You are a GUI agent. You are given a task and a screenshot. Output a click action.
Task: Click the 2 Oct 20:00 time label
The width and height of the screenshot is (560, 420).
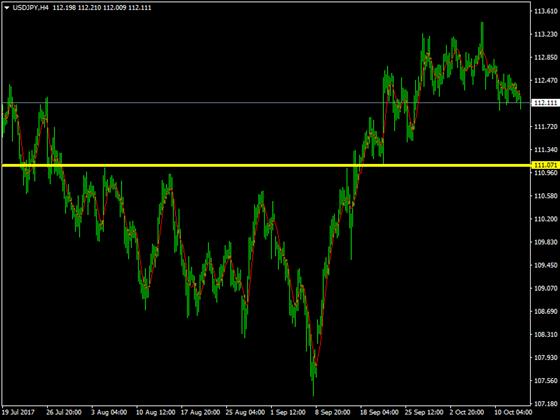pos(467,412)
